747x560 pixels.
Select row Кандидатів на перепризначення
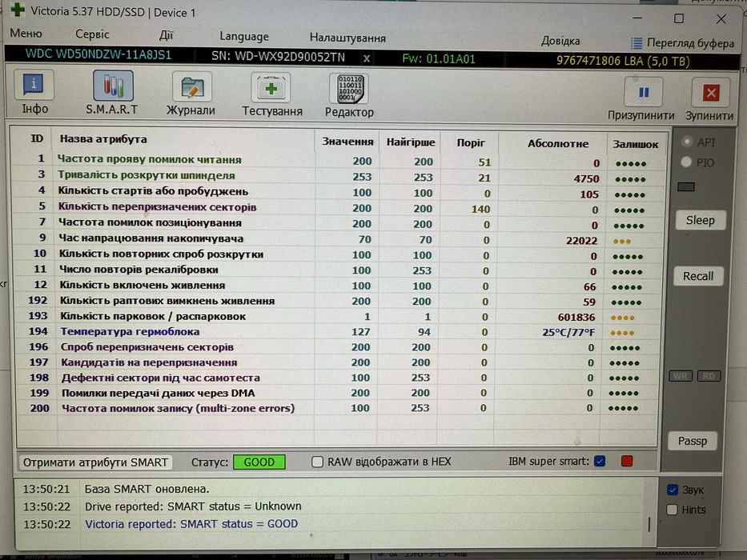pyautogui.click(x=336, y=362)
